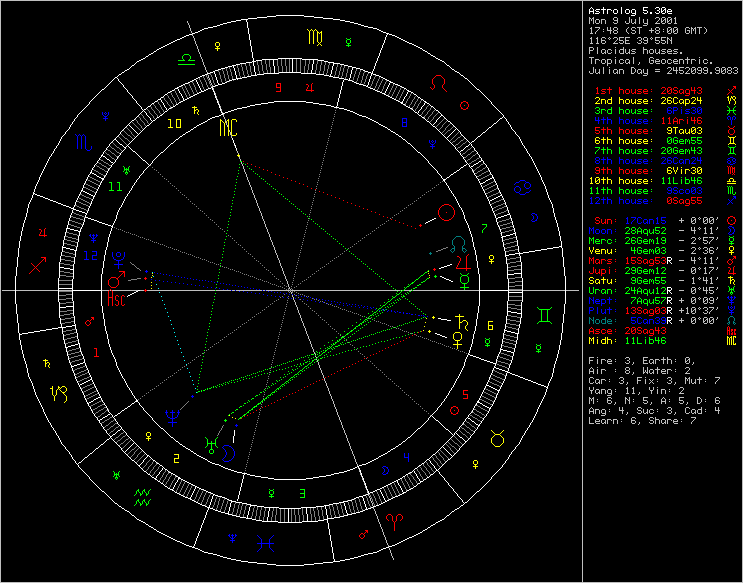Click the green Aquarius sign on the outer ring
This screenshot has height=583, width=743.
pos(144,494)
